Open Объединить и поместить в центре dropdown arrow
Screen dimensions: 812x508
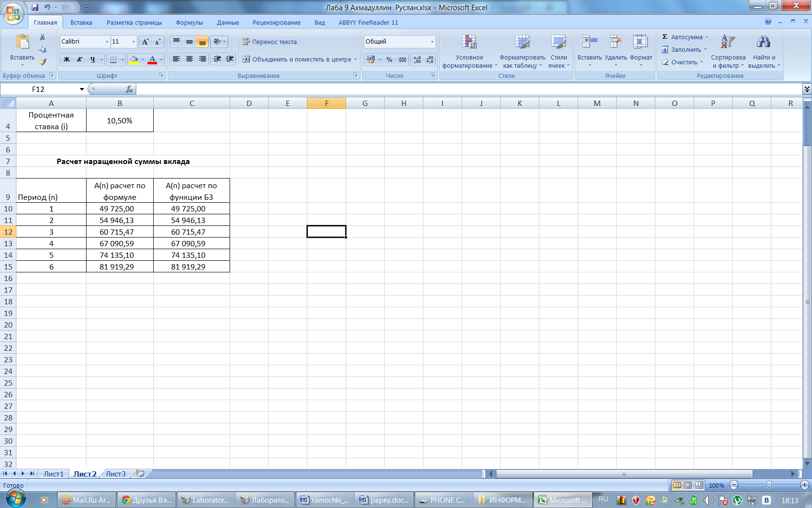(x=355, y=60)
